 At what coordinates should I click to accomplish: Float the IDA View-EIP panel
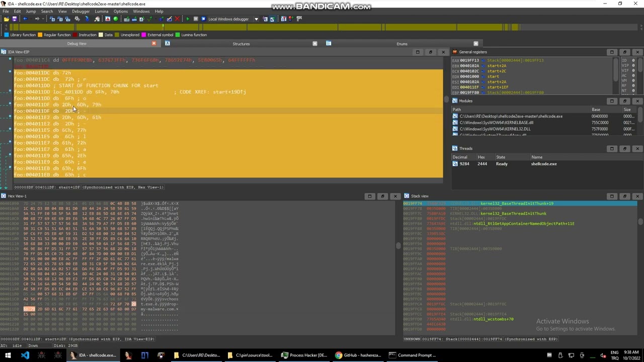[430, 52]
